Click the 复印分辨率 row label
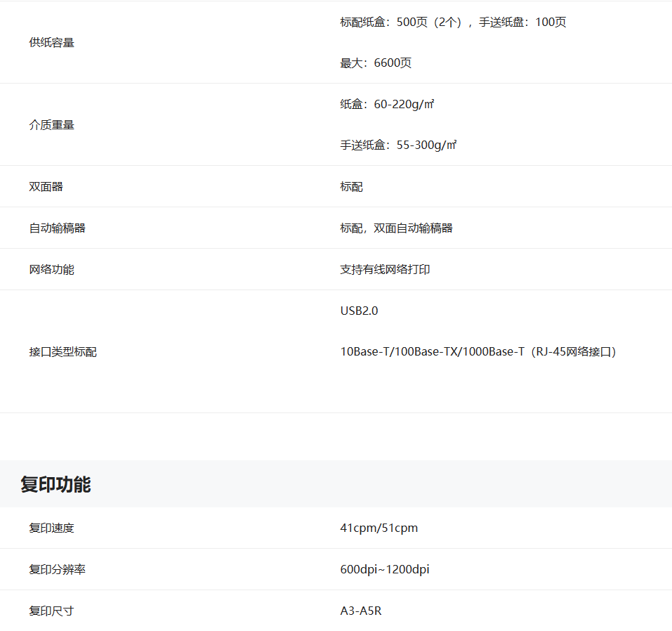Screen dimensions: 672x631 point(57,570)
